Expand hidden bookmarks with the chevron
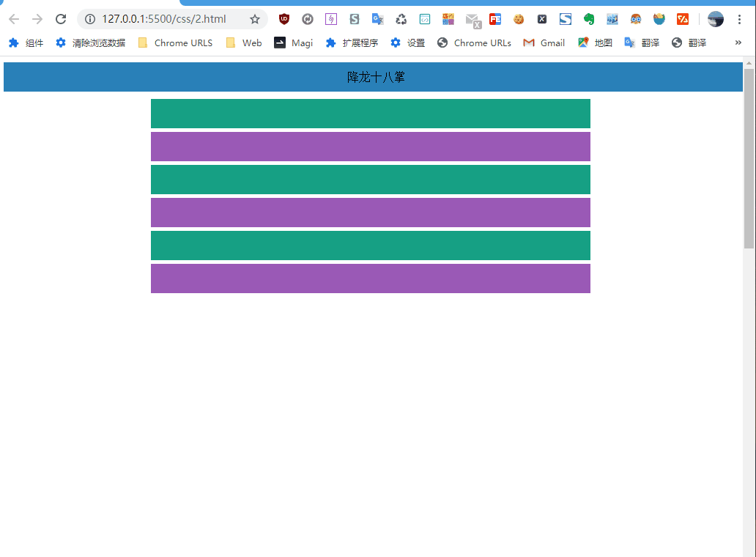This screenshot has width=756, height=557. click(738, 43)
